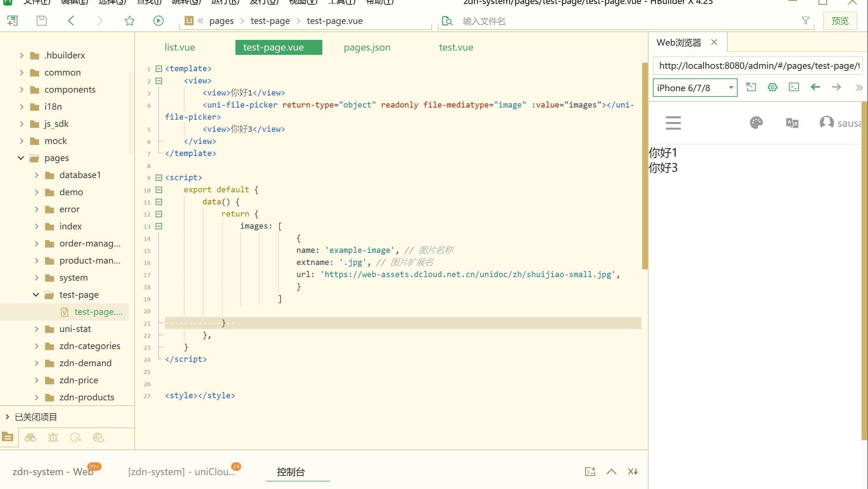Expand the components folder
This screenshot has height=489, width=868.
(x=22, y=89)
